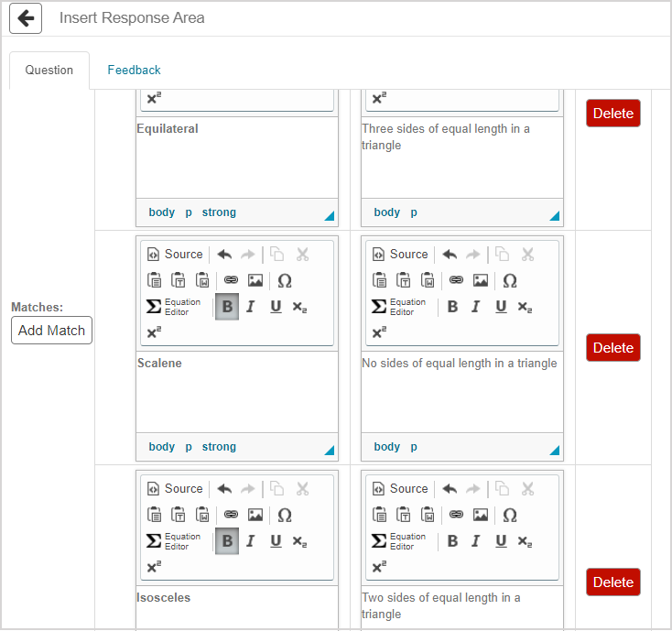The width and height of the screenshot is (672, 631).
Task: Insert image in the Scalene editor
Action: [x=255, y=280]
